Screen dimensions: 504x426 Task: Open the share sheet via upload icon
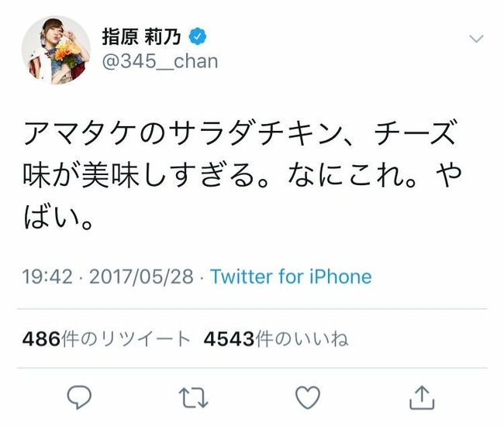coord(422,397)
